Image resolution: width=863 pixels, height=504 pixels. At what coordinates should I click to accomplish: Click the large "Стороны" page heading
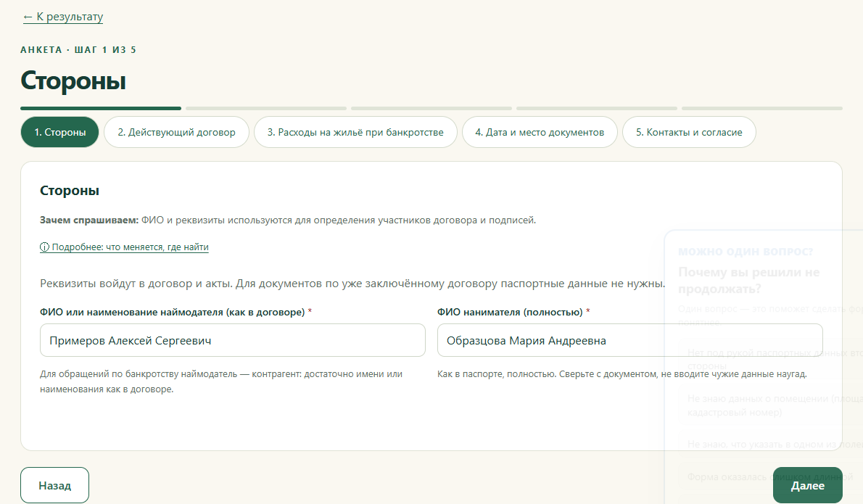coord(73,80)
